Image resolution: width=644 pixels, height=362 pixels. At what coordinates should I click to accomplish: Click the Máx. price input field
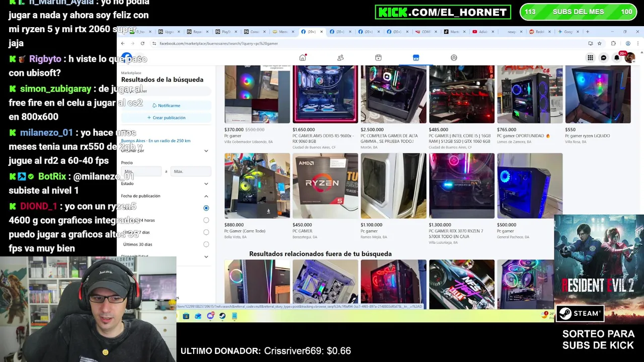[x=191, y=171]
